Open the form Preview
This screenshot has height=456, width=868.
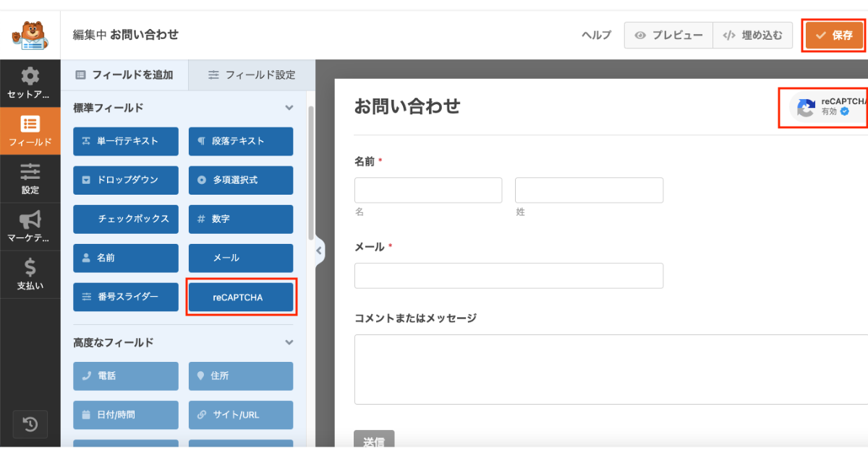tap(668, 35)
